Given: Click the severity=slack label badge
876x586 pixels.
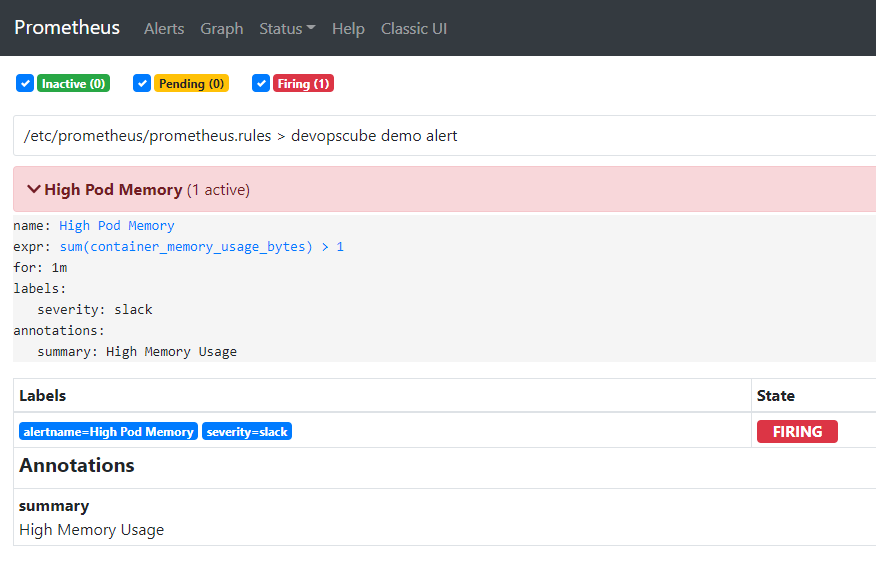Looking at the screenshot, I should coord(247,431).
